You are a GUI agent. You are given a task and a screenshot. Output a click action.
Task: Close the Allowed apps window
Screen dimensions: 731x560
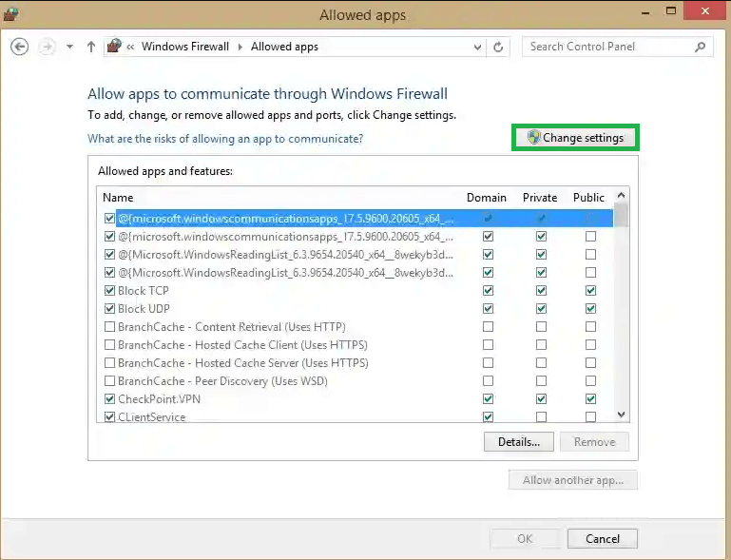click(x=705, y=10)
